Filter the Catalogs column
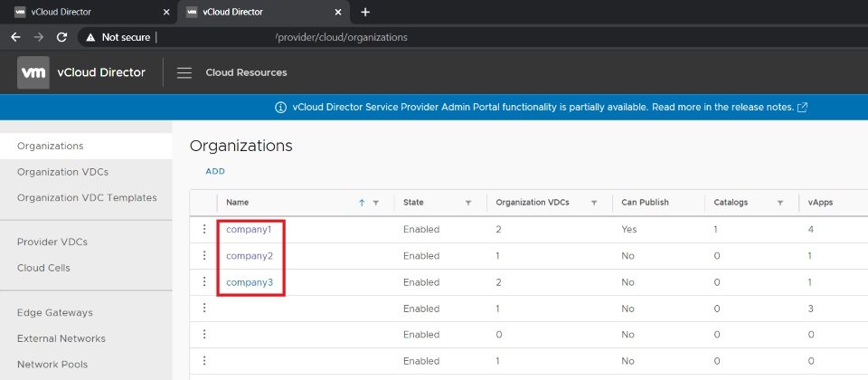 [x=780, y=204]
